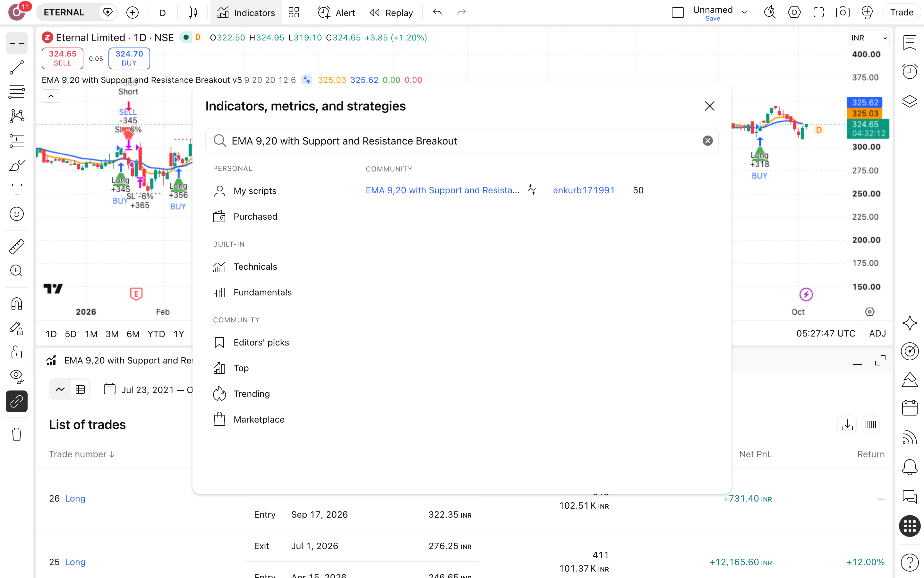Clear the indicator search field
The width and height of the screenshot is (924, 578).
pos(707,141)
